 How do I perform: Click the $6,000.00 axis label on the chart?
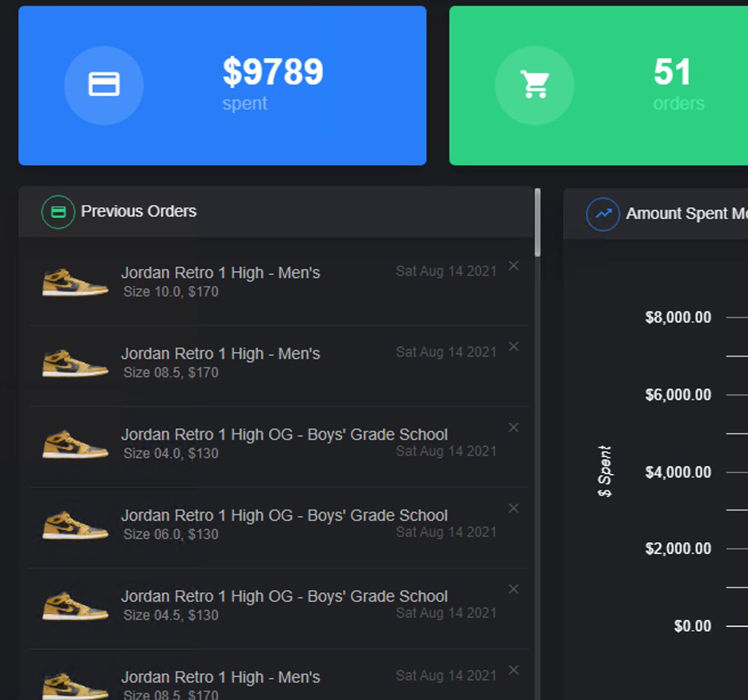tap(678, 395)
